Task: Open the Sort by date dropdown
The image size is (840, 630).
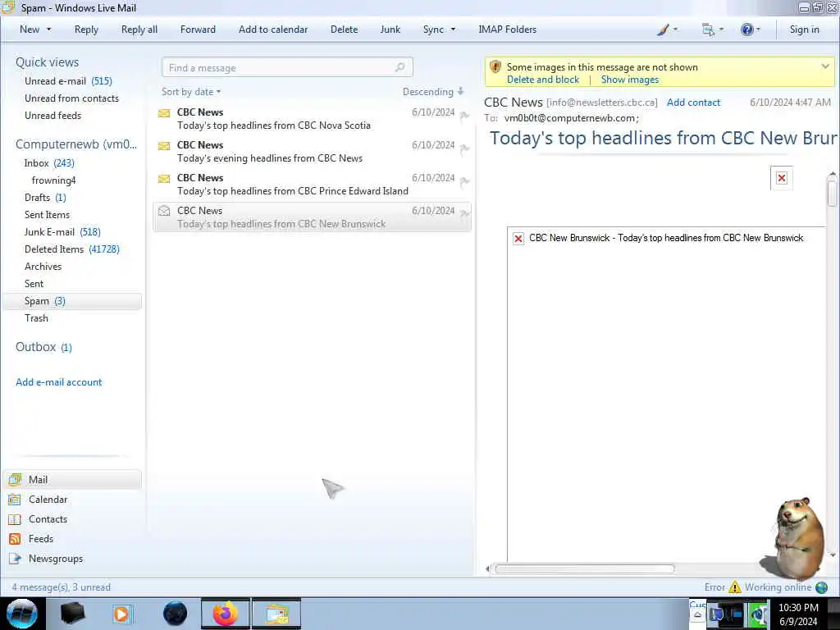Action: click(191, 92)
